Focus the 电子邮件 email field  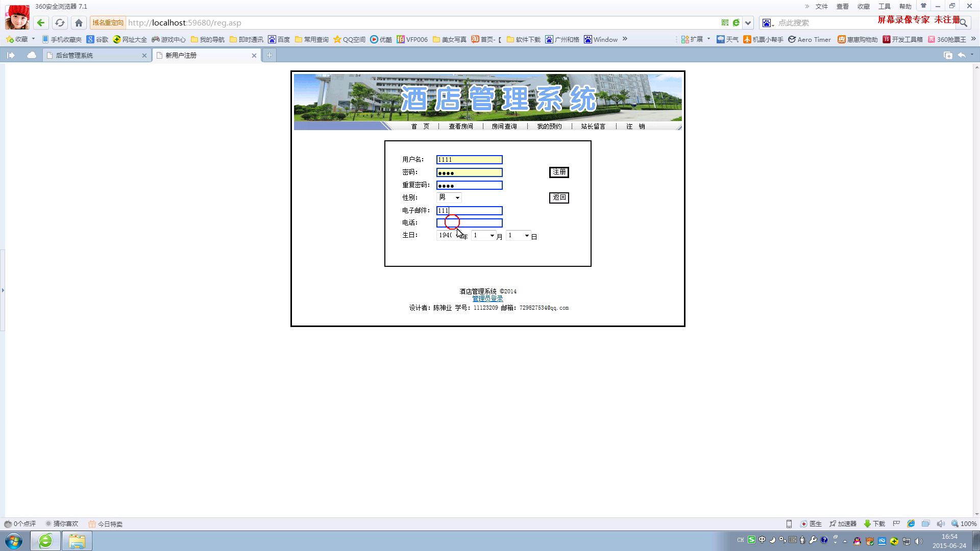470,211
